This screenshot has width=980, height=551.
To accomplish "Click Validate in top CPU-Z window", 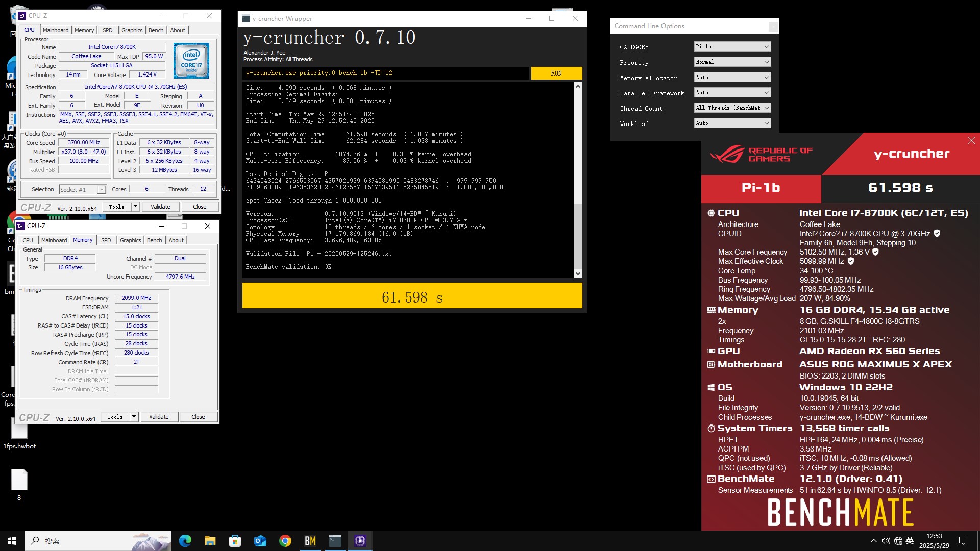I will 160,207.
